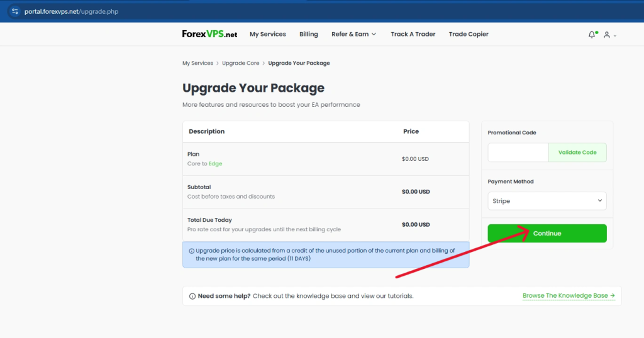Expand the account menu chevron
The height and width of the screenshot is (338, 644).
[x=615, y=35]
